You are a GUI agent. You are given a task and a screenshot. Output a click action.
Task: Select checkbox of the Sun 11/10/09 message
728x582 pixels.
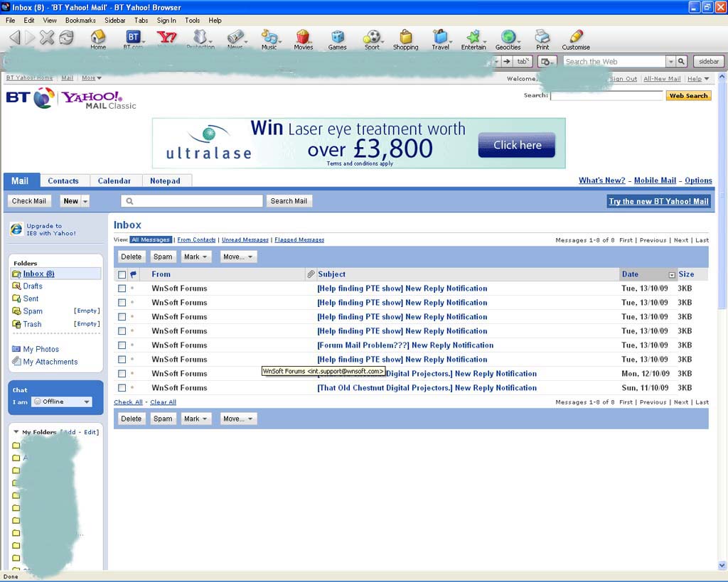(x=122, y=388)
